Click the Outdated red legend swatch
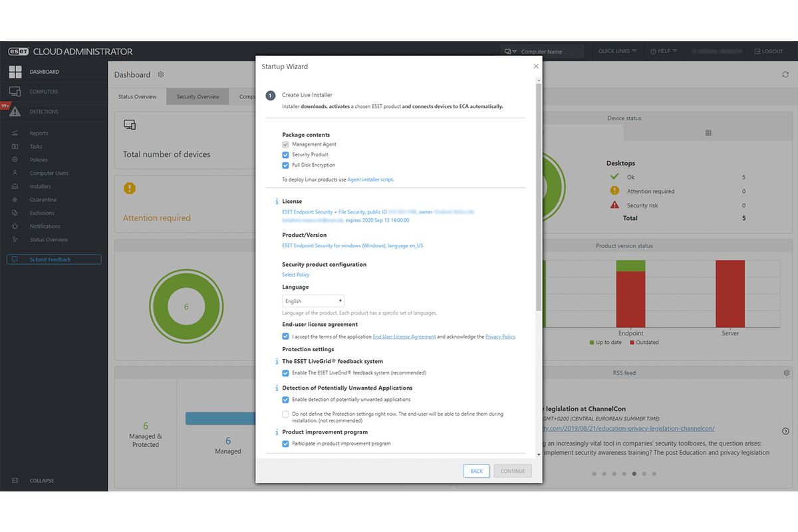798x532 pixels. [630, 342]
